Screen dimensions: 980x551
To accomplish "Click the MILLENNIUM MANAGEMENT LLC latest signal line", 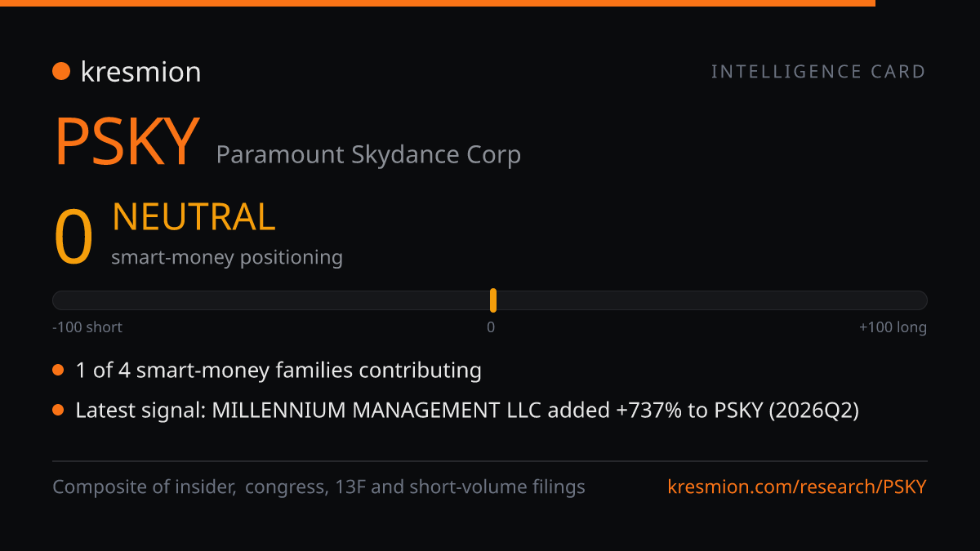I will point(467,411).
